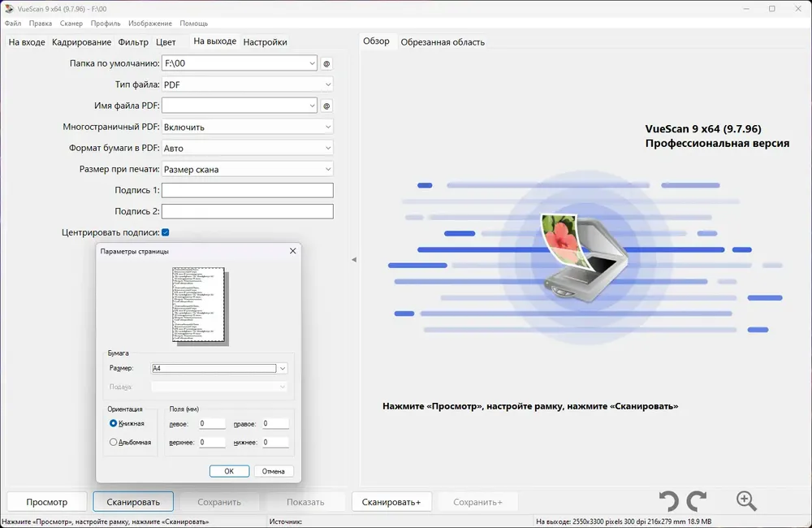
Task: Click the верхнее margin field
Action: pyautogui.click(x=212, y=442)
